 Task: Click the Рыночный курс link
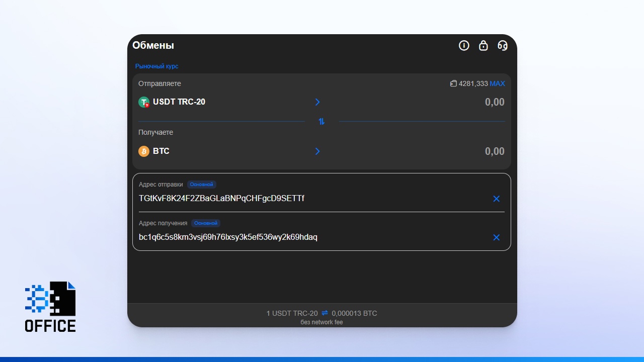156,66
